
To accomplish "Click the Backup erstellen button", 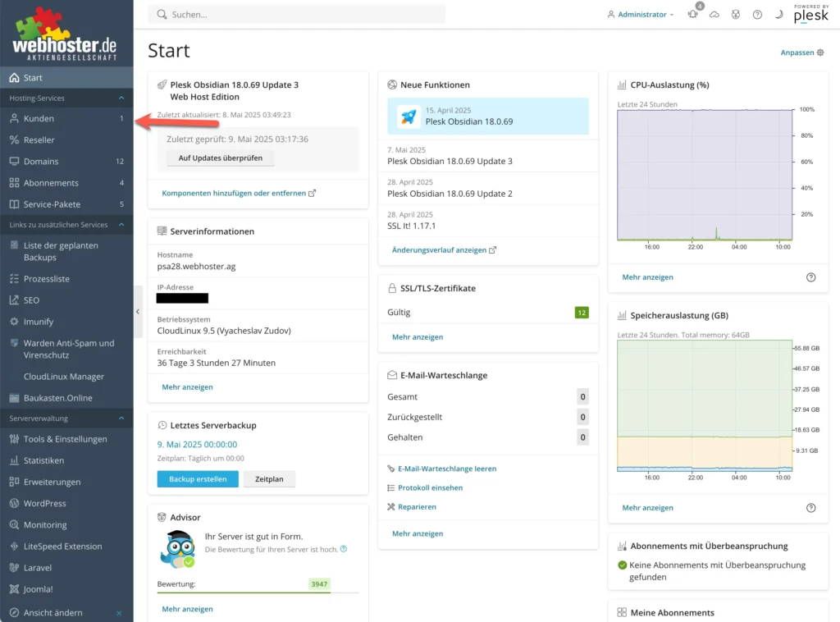I will [x=198, y=479].
